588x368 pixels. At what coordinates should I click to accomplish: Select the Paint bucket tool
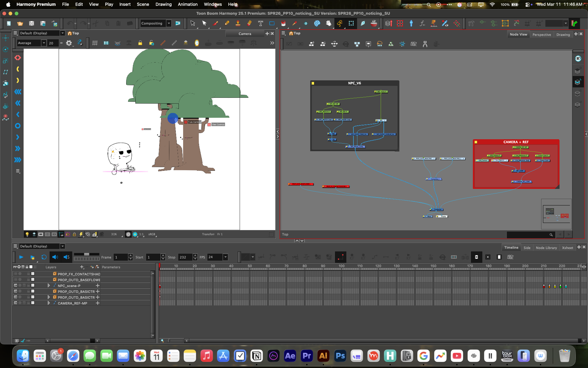(x=283, y=23)
